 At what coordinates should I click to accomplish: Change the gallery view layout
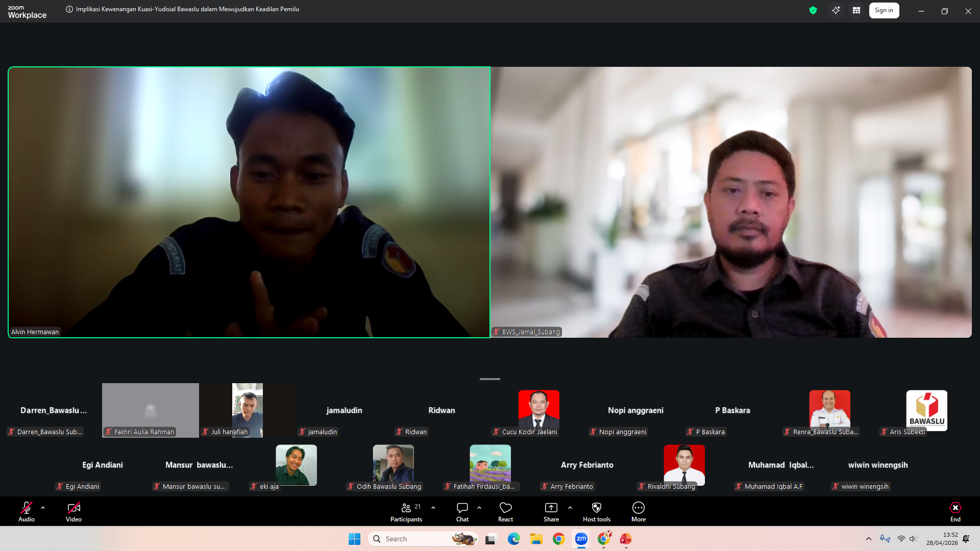[x=856, y=11]
